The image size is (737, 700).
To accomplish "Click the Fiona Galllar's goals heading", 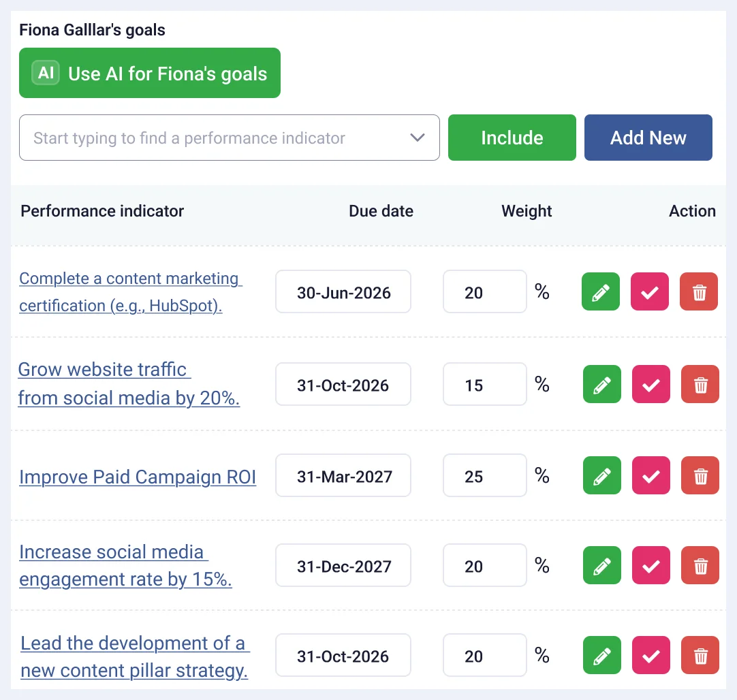I will (92, 29).
